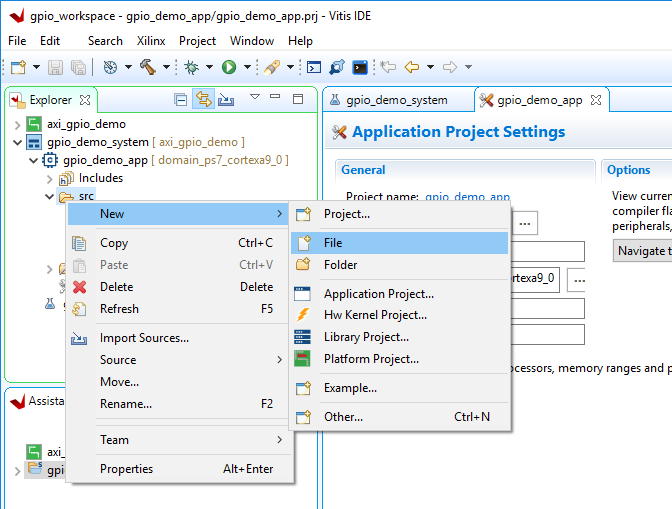The height and width of the screenshot is (509, 672).
Task: Click Import Sources... in context menu
Action: coord(144,338)
